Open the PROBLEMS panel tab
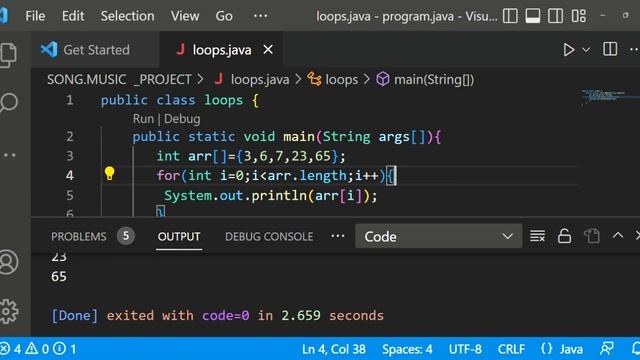640x360 pixels. pyautogui.click(x=79, y=236)
